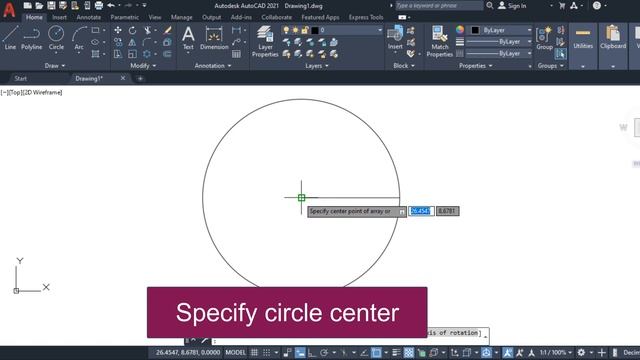The width and height of the screenshot is (640, 360).
Task: Open the Manage ribbon tab
Action: point(182,17)
